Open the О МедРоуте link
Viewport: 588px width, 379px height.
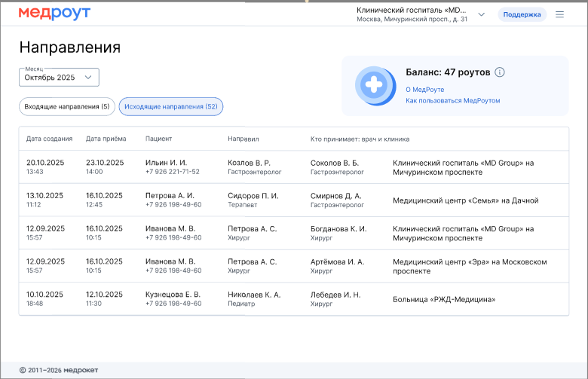(x=424, y=90)
